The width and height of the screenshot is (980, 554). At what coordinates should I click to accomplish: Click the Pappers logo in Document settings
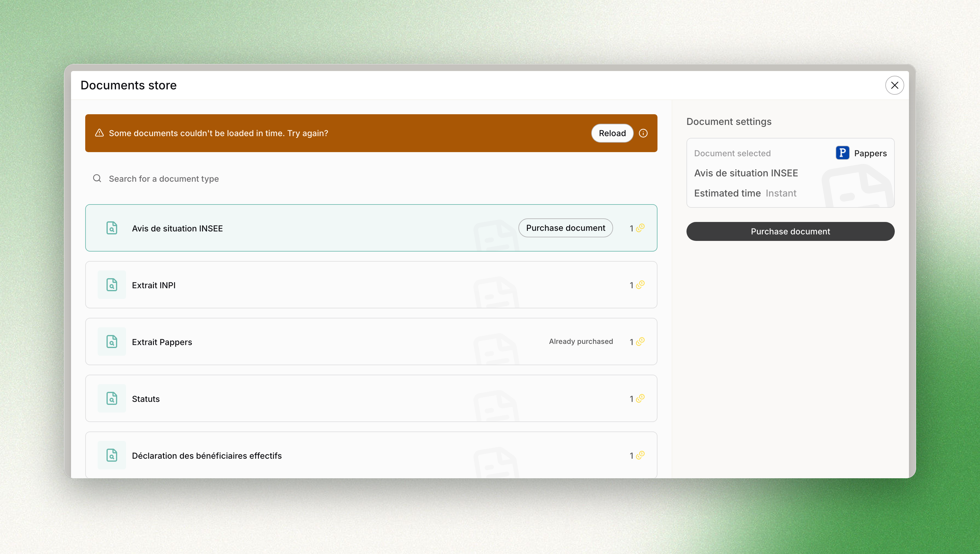point(842,153)
